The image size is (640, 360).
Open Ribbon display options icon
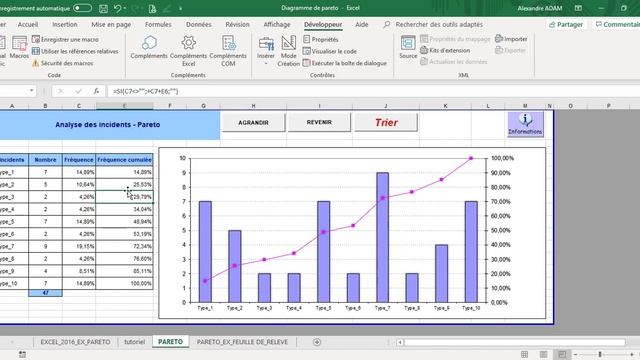578,8
